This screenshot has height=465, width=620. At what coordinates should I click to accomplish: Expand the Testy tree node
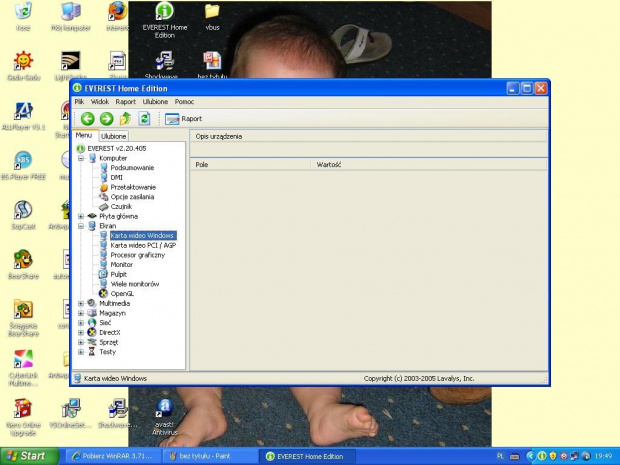(x=81, y=352)
